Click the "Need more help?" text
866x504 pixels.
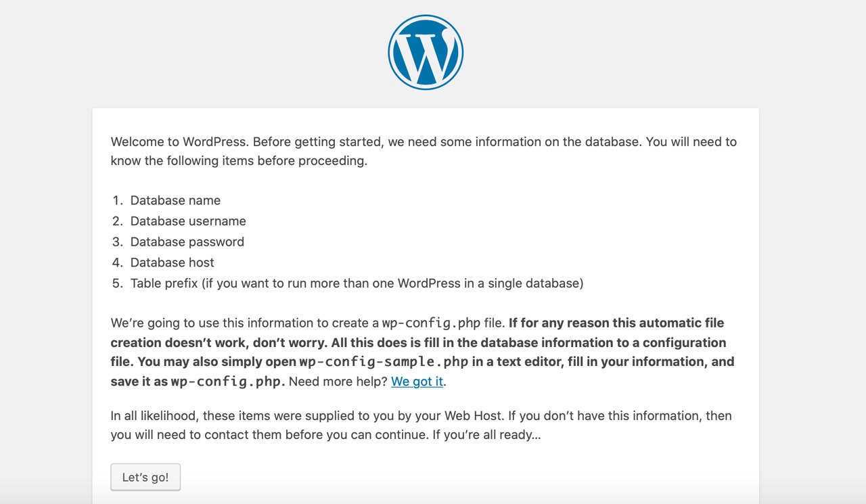coord(338,381)
